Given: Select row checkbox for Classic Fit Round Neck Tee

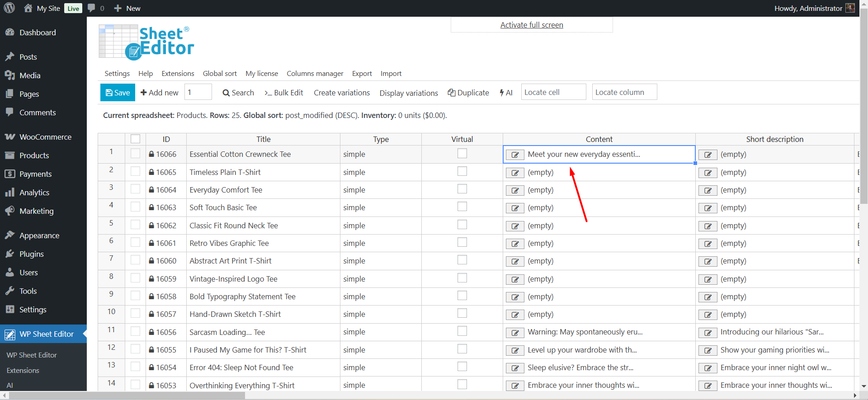Looking at the screenshot, I should point(135,225).
